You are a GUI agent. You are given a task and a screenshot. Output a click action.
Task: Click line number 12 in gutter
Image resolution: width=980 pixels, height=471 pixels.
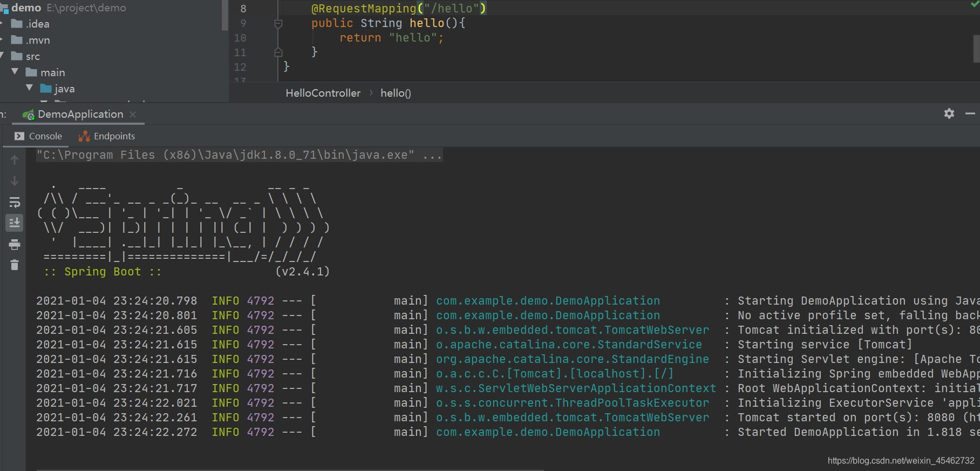tap(240, 67)
